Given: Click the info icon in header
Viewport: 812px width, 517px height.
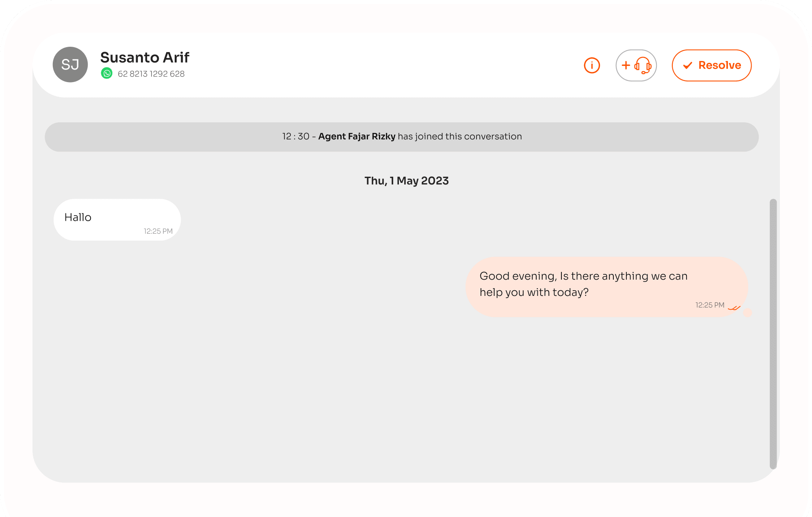Looking at the screenshot, I should pos(592,65).
